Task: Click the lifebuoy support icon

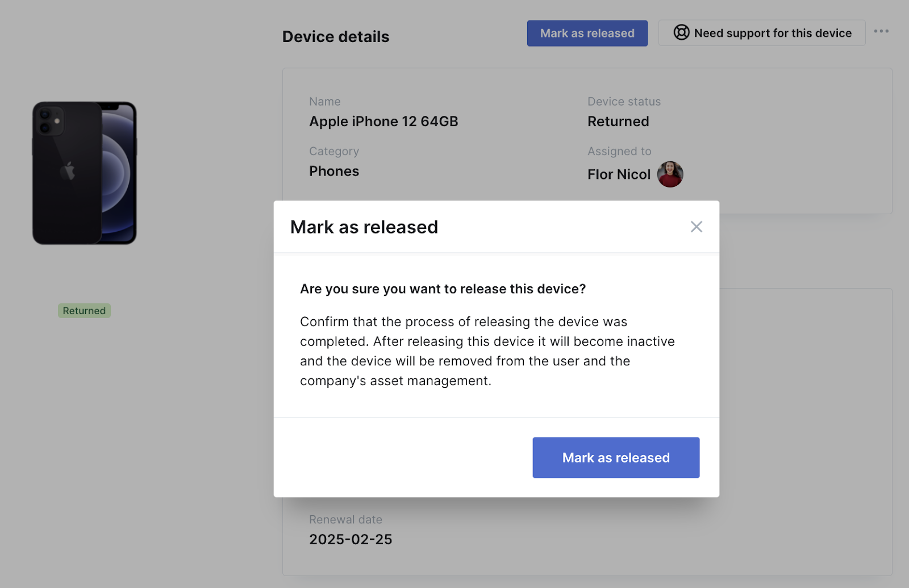Action: click(681, 32)
